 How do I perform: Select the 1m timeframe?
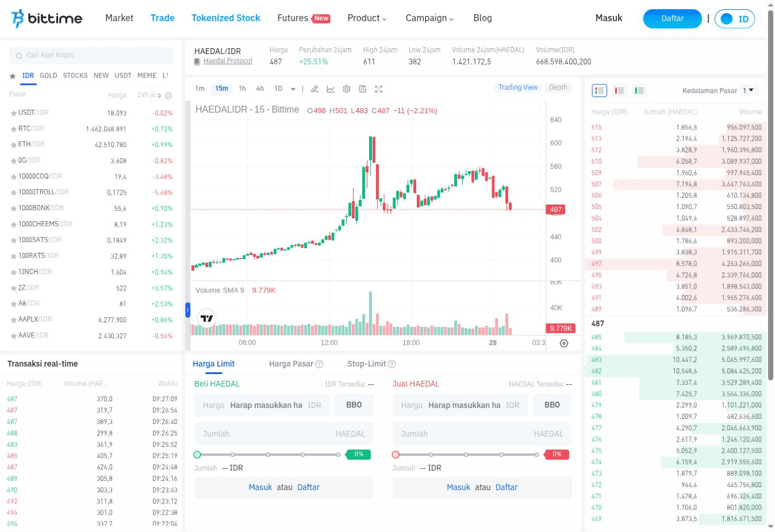coord(199,88)
